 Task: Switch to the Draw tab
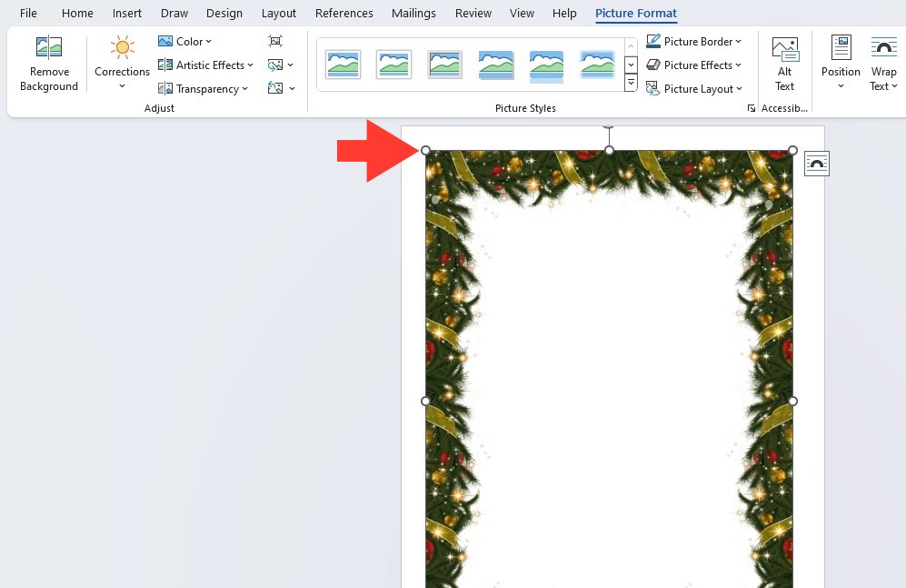click(174, 13)
